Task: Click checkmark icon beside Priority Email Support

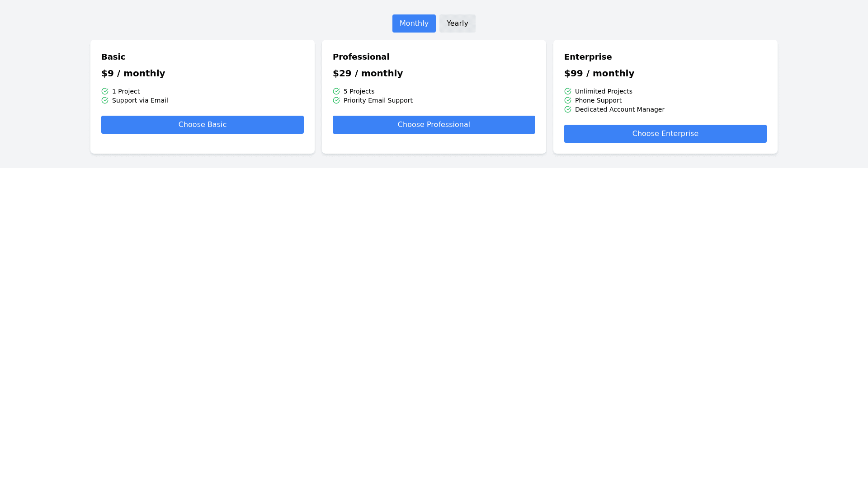Action: 336,100
